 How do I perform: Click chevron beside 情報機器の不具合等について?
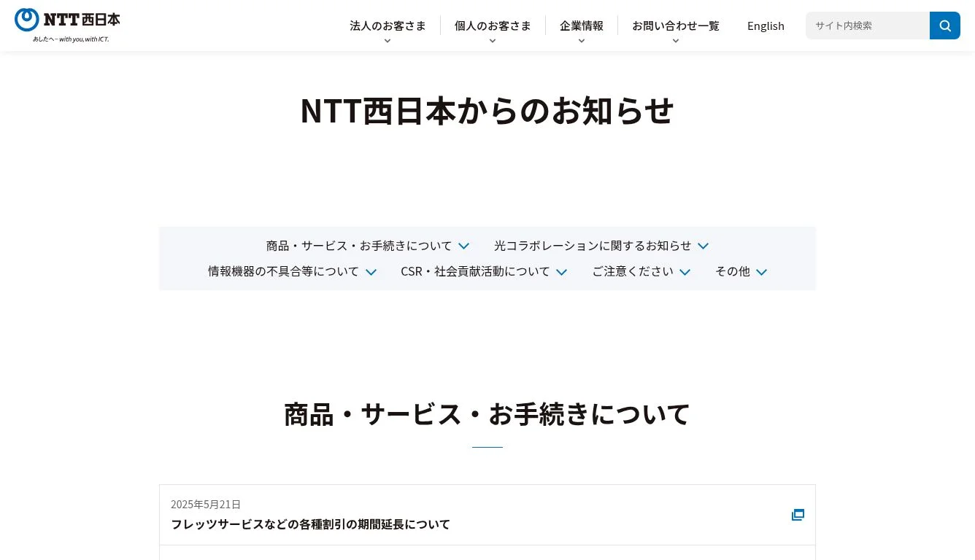tap(371, 272)
